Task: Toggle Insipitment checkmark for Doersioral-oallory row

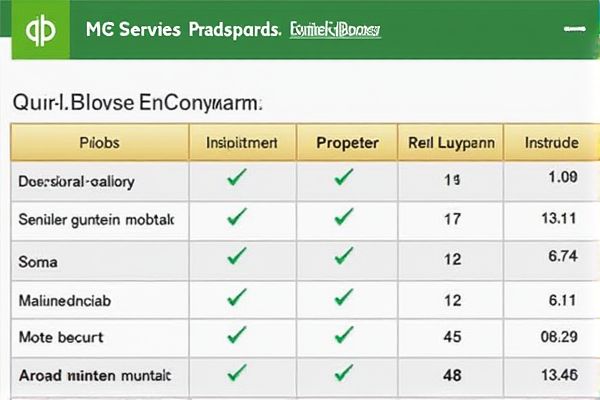Action: click(237, 177)
